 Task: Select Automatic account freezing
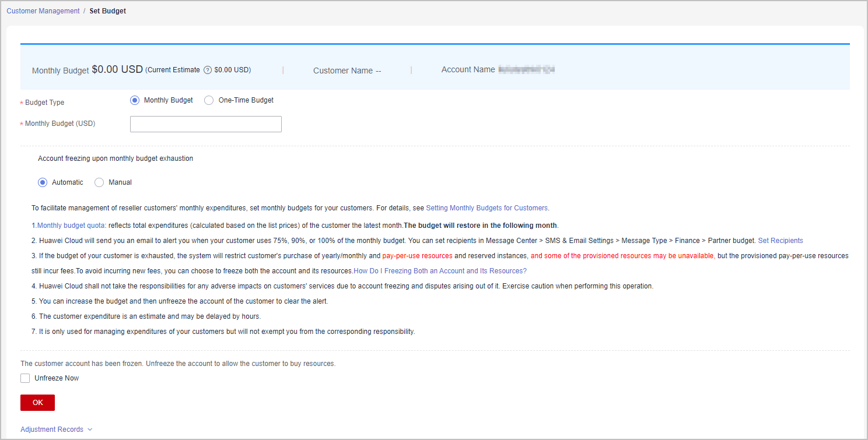tap(43, 182)
